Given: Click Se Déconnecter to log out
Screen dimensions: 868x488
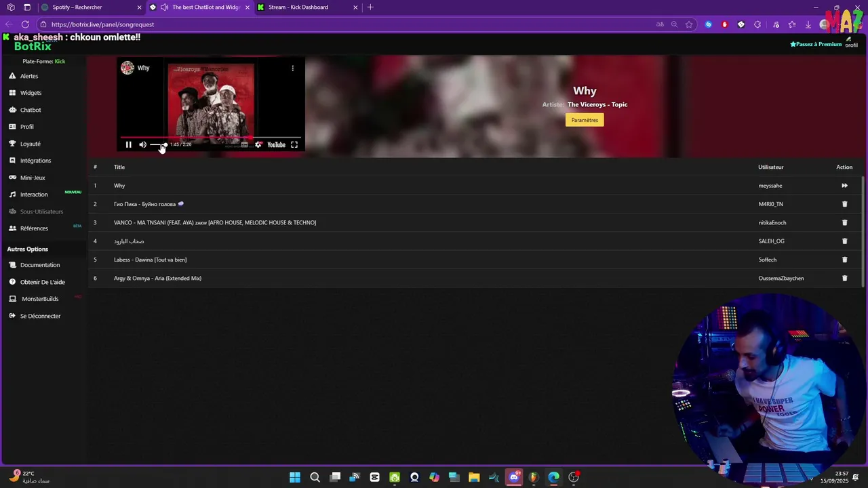Looking at the screenshot, I should pyautogui.click(x=40, y=316).
